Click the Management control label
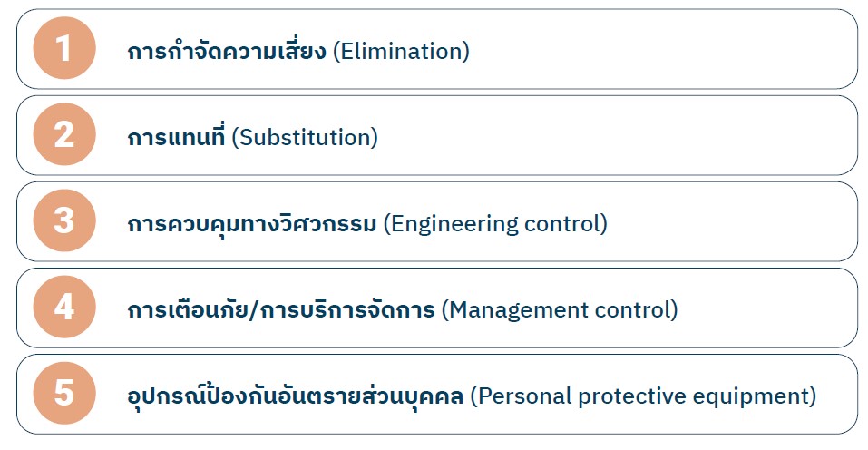The width and height of the screenshot is (868, 450). pyautogui.click(x=560, y=310)
